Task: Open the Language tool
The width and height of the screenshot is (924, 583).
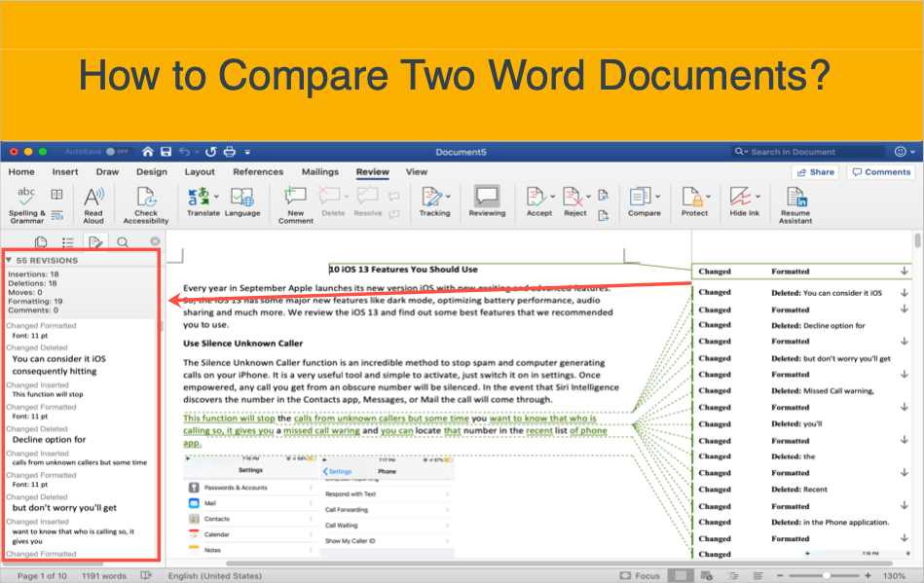Action: 242,201
